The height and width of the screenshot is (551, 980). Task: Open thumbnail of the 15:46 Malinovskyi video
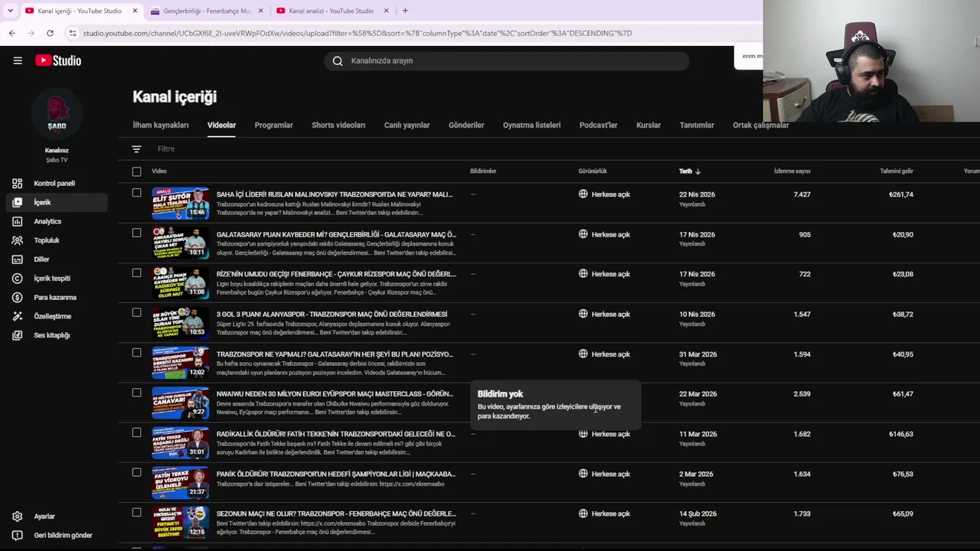(181, 203)
